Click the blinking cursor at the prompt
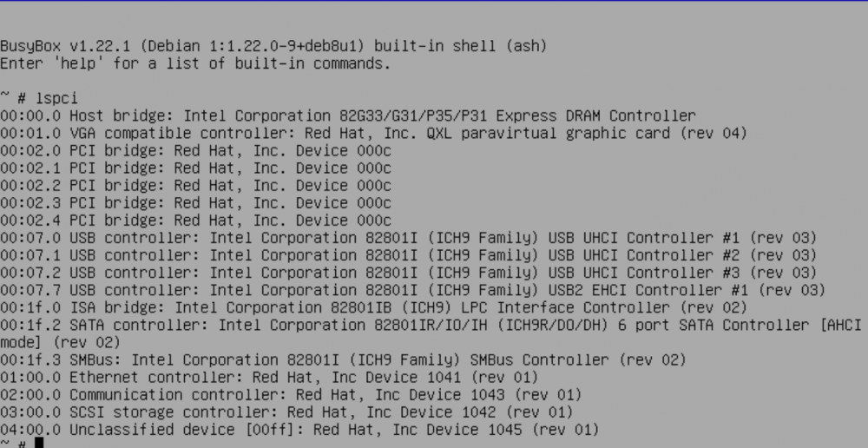The image size is (868, 448). [39, 443]
